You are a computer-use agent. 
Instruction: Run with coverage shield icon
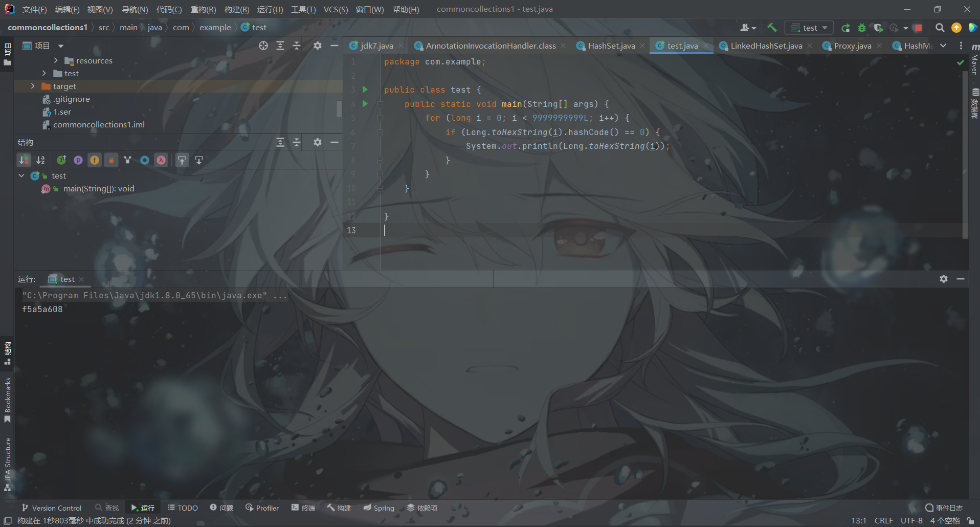878,28
